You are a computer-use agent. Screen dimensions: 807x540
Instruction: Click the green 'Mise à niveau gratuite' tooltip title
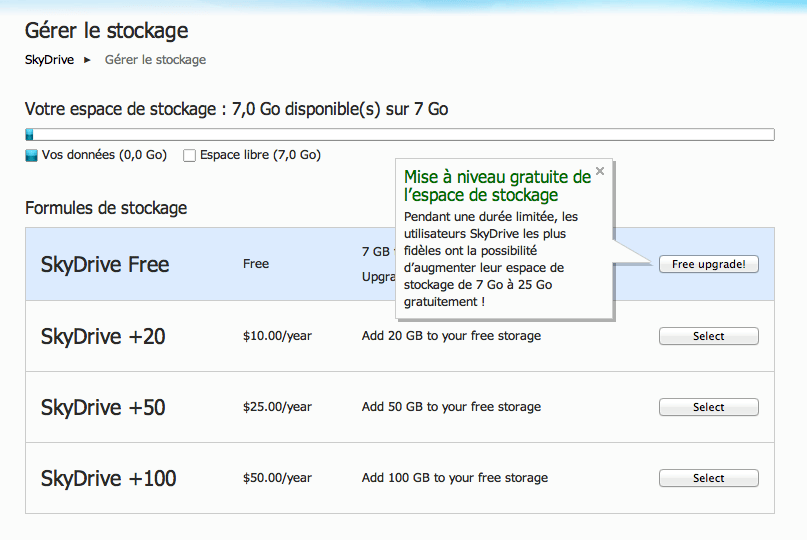pos(497,186)
